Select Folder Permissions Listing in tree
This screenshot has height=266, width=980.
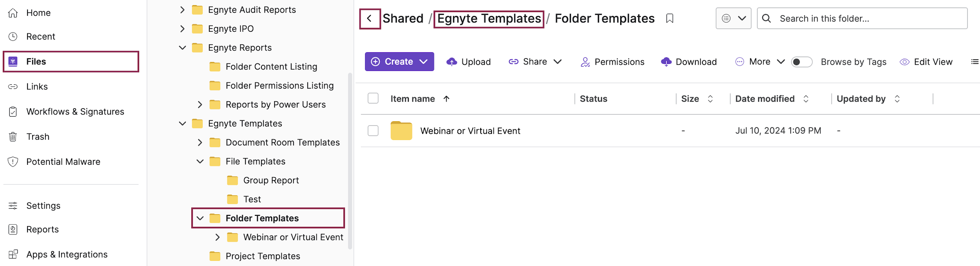pos(279,86)
